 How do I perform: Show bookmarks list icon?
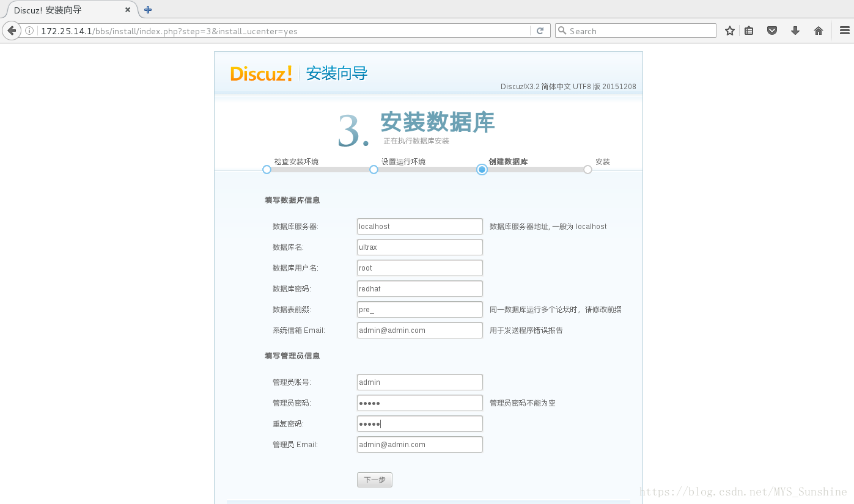(749, 31)
